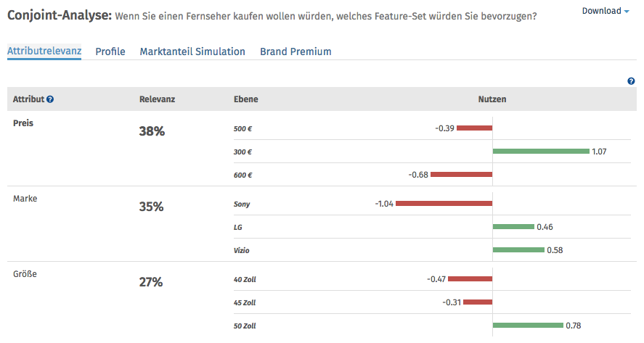Open the Marktanteil Simulation tab

click(192, 51)
